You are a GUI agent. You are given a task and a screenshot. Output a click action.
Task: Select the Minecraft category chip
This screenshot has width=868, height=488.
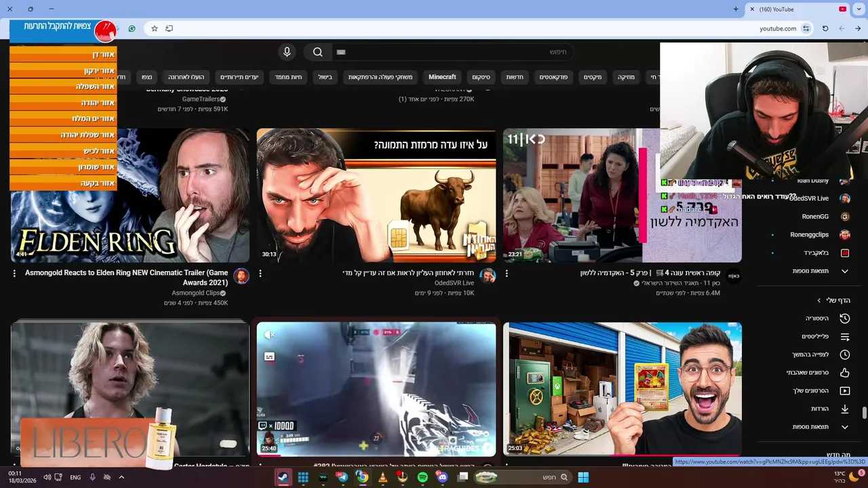coord(442,77)
